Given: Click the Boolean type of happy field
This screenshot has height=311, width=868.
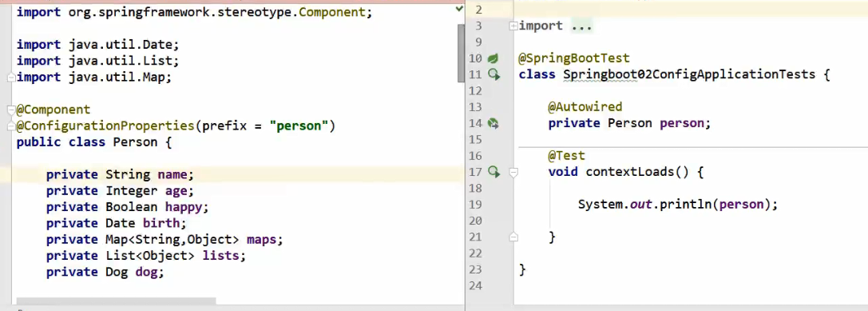Looking at the screenshot, I should [x=131, y=207].
